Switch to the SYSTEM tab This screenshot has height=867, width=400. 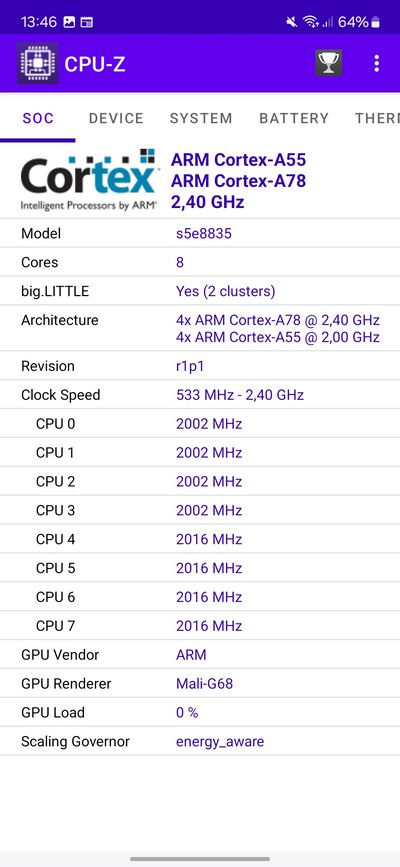201,118
